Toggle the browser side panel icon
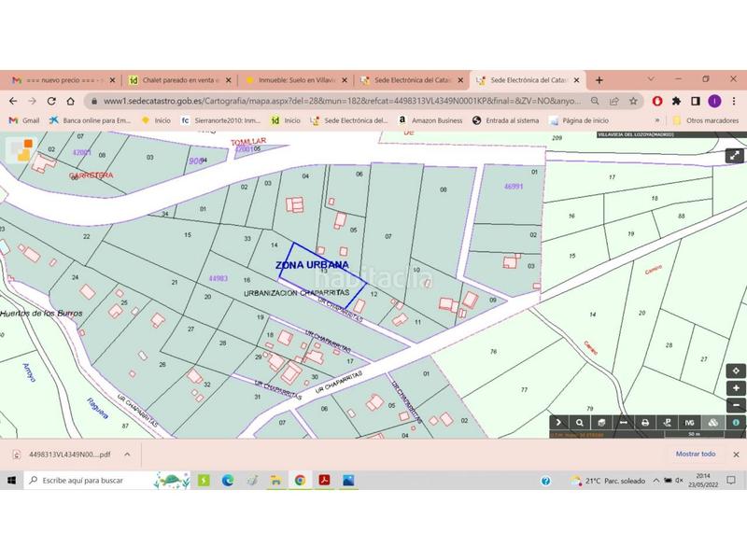This screenshot has width=747, height=560. click(x=696, y=101)
